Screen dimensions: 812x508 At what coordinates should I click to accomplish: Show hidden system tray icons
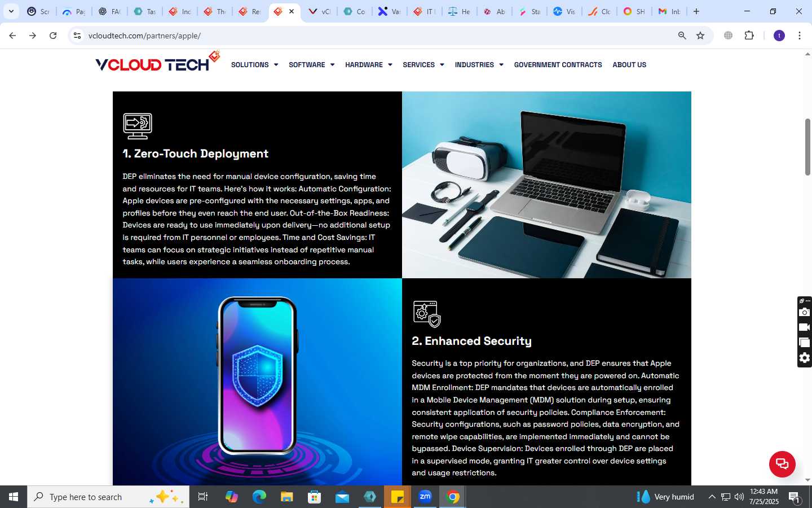point(712,497)
